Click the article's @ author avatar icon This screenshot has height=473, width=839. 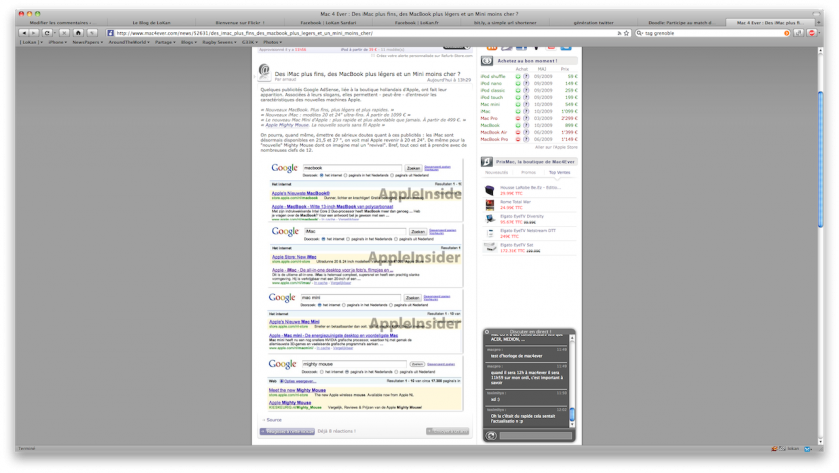pyautogui.click(x=264, y=72)
